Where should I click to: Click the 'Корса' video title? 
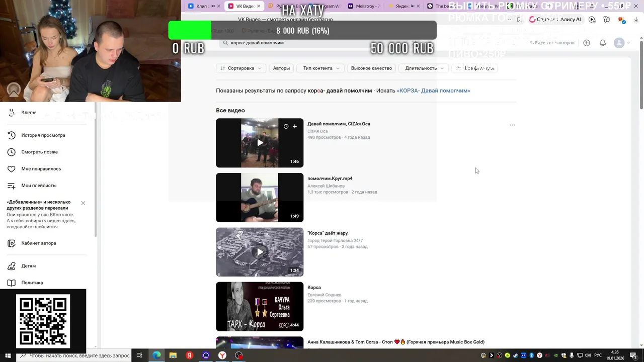tap(314, 288)
